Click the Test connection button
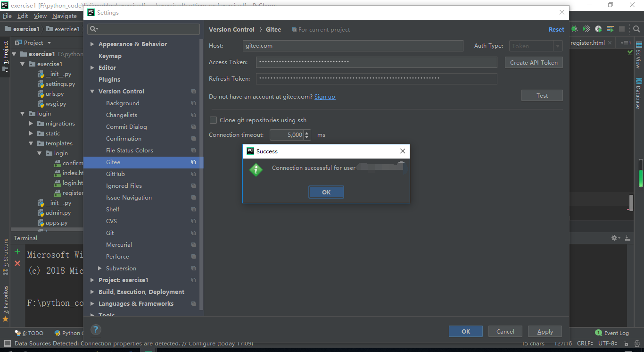 (542, 95)
